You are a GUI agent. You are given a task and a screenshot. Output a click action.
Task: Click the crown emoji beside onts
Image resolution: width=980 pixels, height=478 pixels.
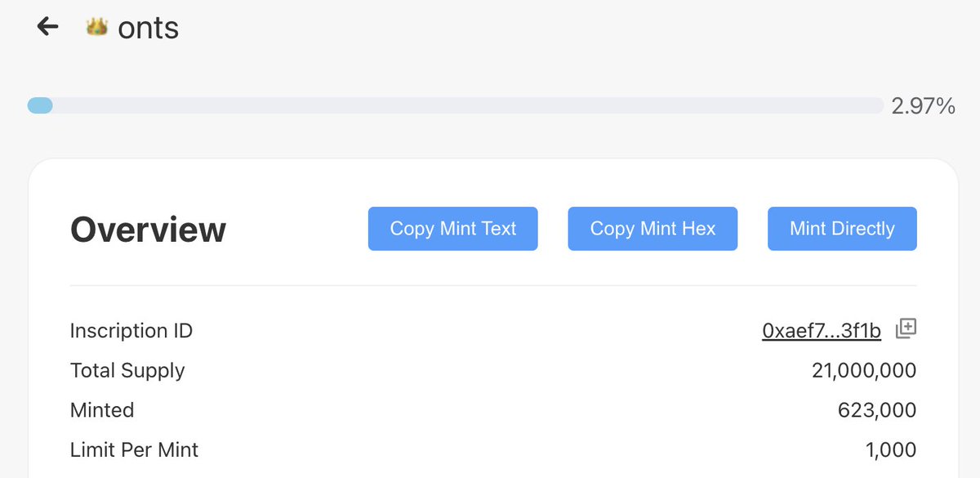(x=97, y=28)
